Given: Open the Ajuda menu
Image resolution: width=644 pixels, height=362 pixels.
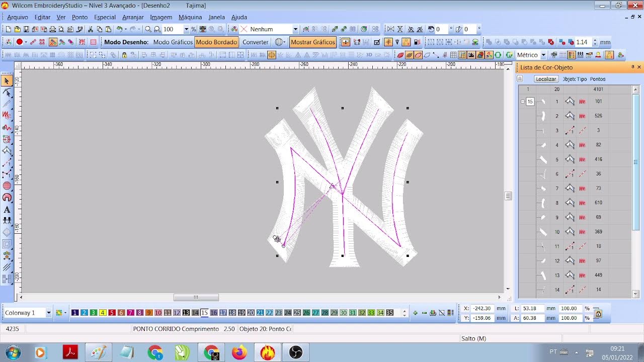Looking at the screenshot, I should coord(239,17).
